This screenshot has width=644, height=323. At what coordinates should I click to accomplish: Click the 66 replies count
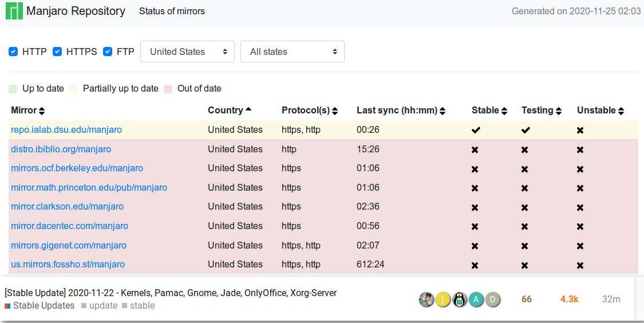coord(527,299)
